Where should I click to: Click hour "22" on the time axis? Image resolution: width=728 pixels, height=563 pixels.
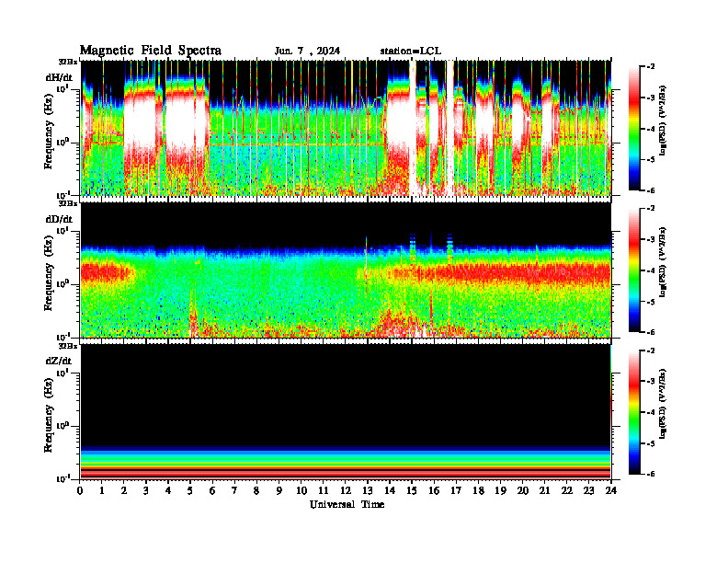[x=567, y=490]
